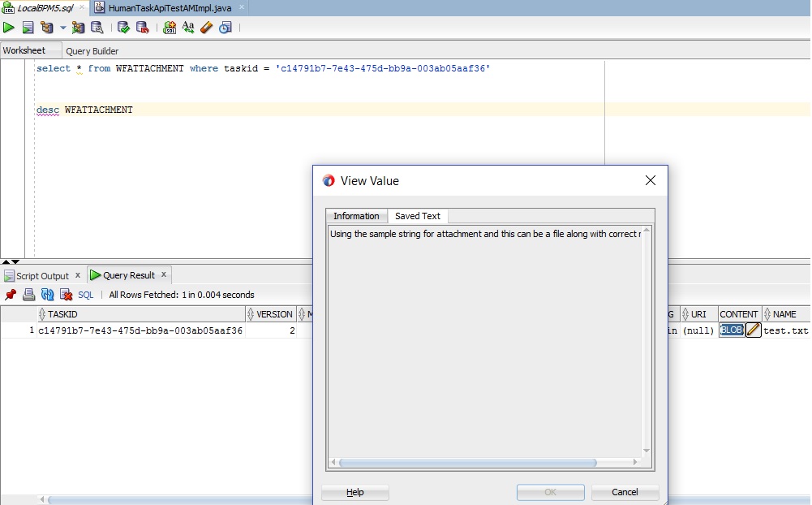This screenshot has height=505, width=812.
Task: Select the Information tab in View Value dialog
Action: click(356, 216)
